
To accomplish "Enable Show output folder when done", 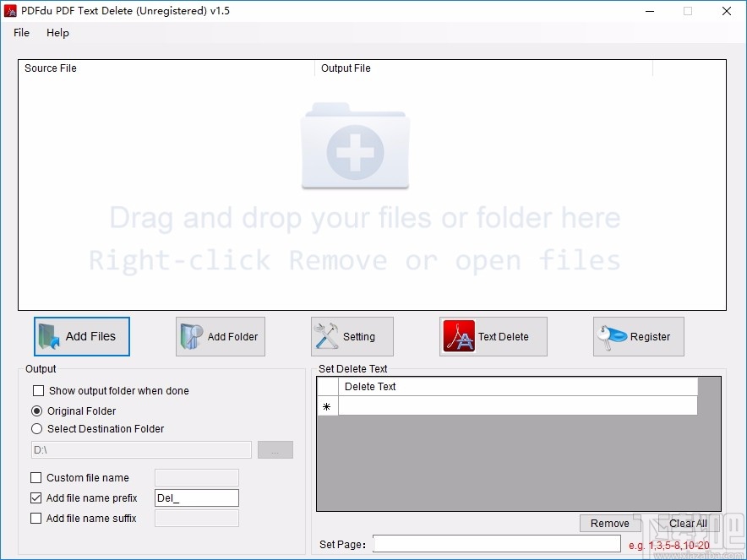I will click(x=36, y=391).
